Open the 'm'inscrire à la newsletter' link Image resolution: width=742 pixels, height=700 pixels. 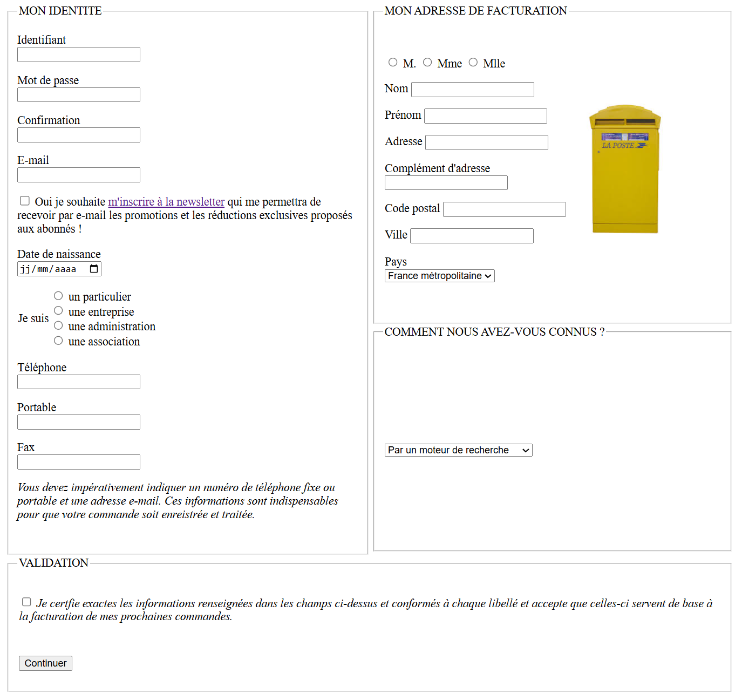166,202
